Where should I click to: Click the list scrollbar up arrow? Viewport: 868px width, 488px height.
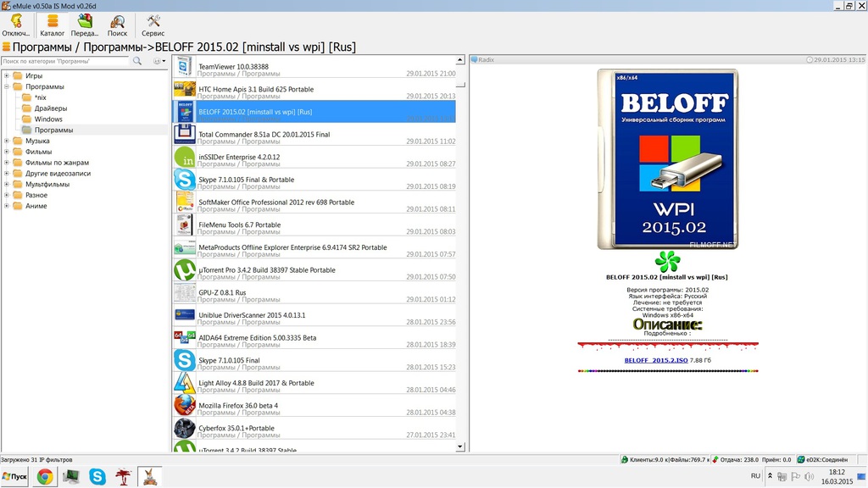pos(460,60)
